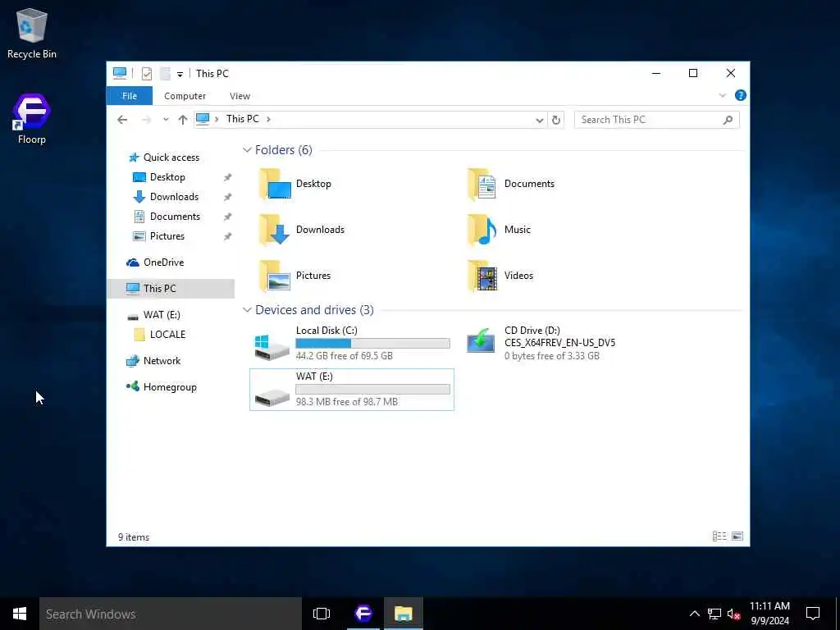
Task: Click the WAT (E:) capacity bar
Action: coord(373,390)
